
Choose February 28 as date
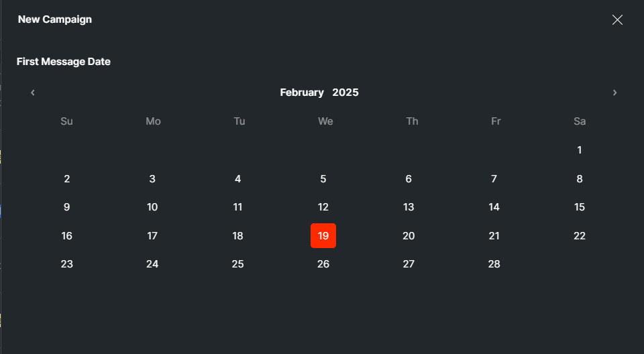(x=494, y=264)
